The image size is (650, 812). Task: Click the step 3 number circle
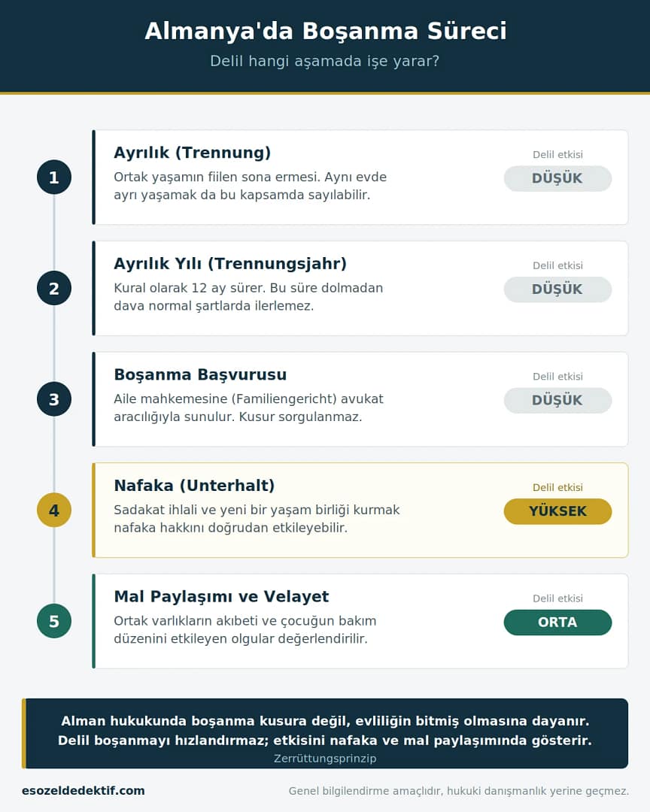tap(54, 399)
